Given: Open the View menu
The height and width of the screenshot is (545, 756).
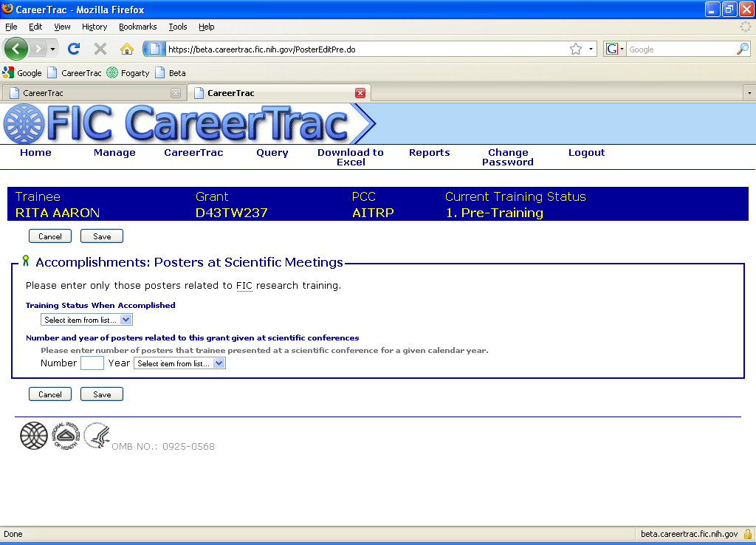Looking at the screenshot, I should pos(62,27).
